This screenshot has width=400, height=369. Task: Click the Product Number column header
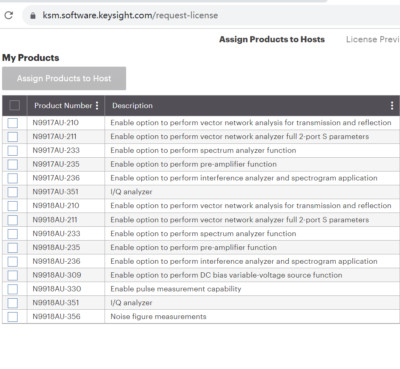point(63,106)
